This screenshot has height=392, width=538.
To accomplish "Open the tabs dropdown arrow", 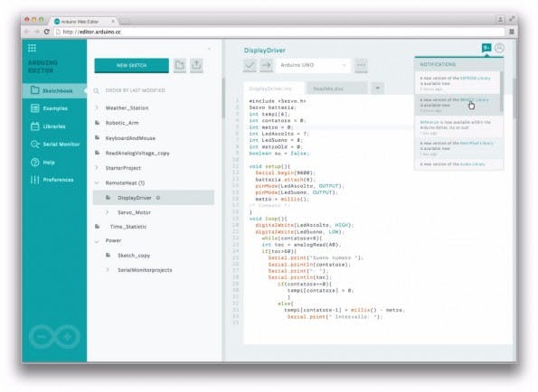I will [377, 89].
